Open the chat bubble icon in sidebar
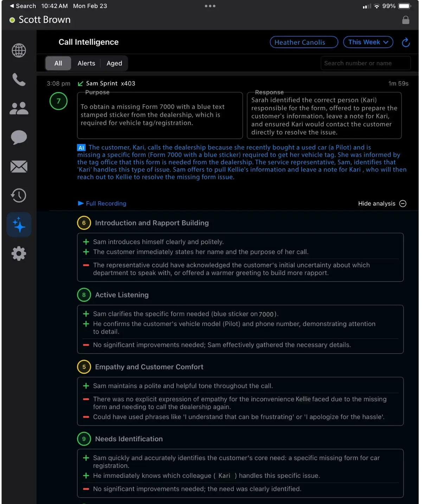 [x=19, y=137]
